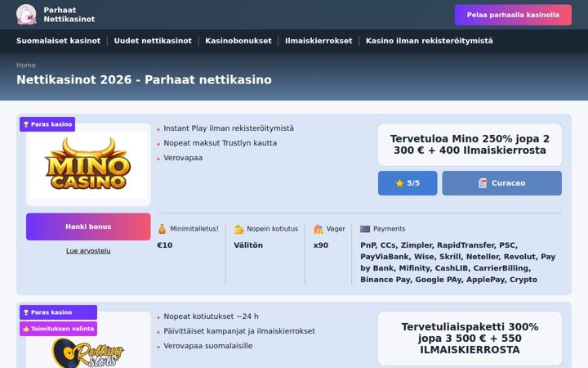
Task: Click the star icon beside 5/5 rating
Action: click(x=399, y=183)
